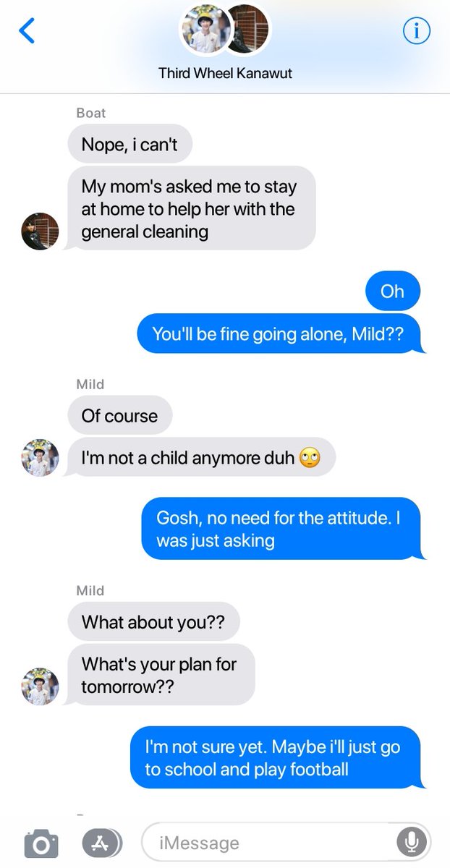Tap Mild's avatar beside tomorrow plan message
Screen dimensions: 450x868
coord(40,686)
